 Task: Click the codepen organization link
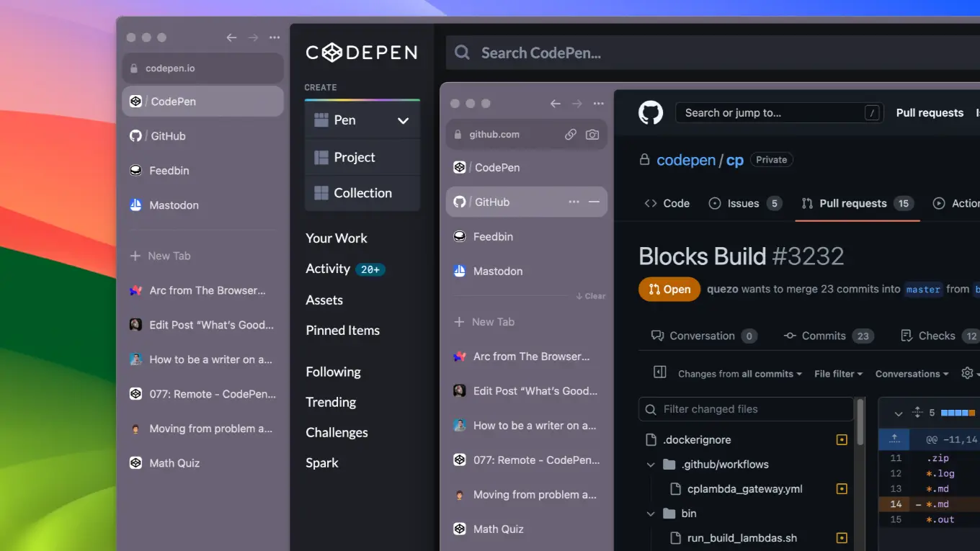pyautogui.click(x=686, y=160)
